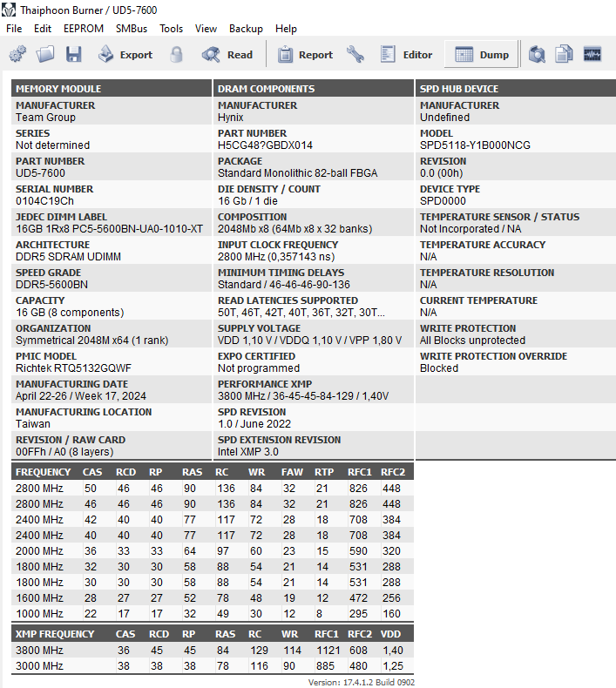Click the waveform monitor icon
The image size is (616, 688).
click(x=592, y=54)
